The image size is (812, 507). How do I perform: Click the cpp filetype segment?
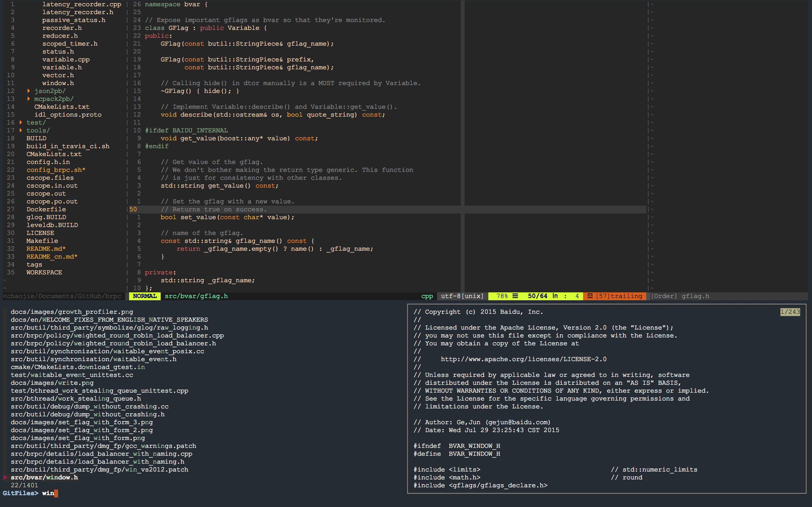click(x=427, y=296)
